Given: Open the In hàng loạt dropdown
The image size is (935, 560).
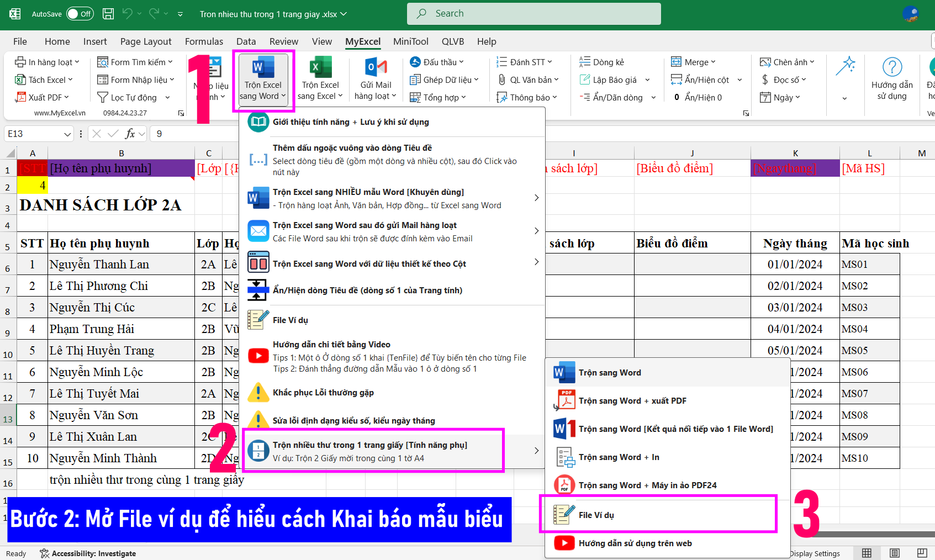Looking at the screenshot, I should tap(47, 62).
